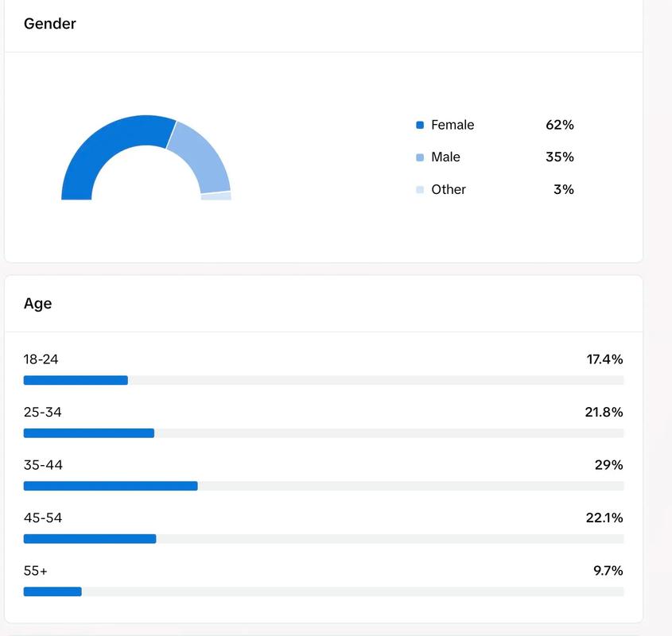Click the Male legend label
The width and height of the screenshot is (672, 636).
[x=445, y=157]
